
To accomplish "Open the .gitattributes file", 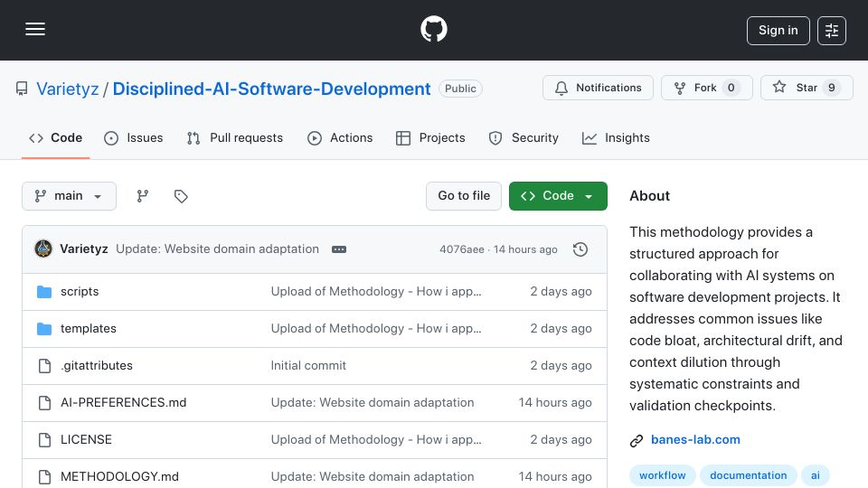I will click(x=97, y=366).
